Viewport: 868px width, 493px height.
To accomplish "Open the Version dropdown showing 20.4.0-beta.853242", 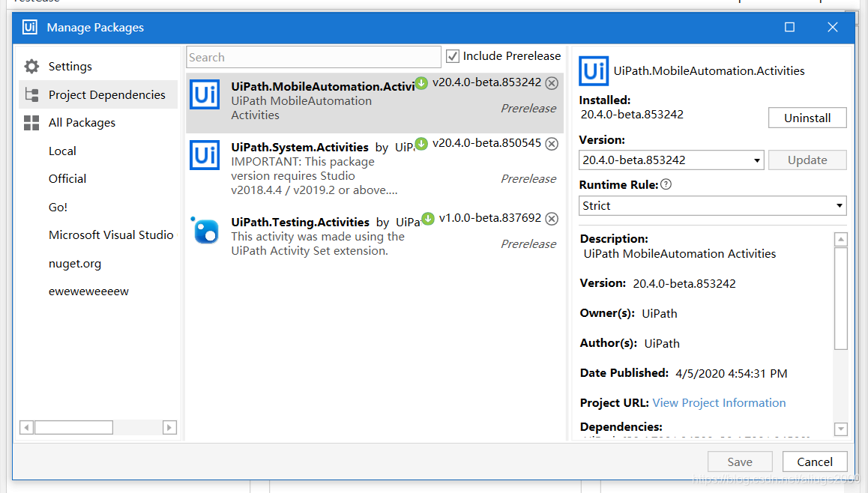I will [671, 160].
